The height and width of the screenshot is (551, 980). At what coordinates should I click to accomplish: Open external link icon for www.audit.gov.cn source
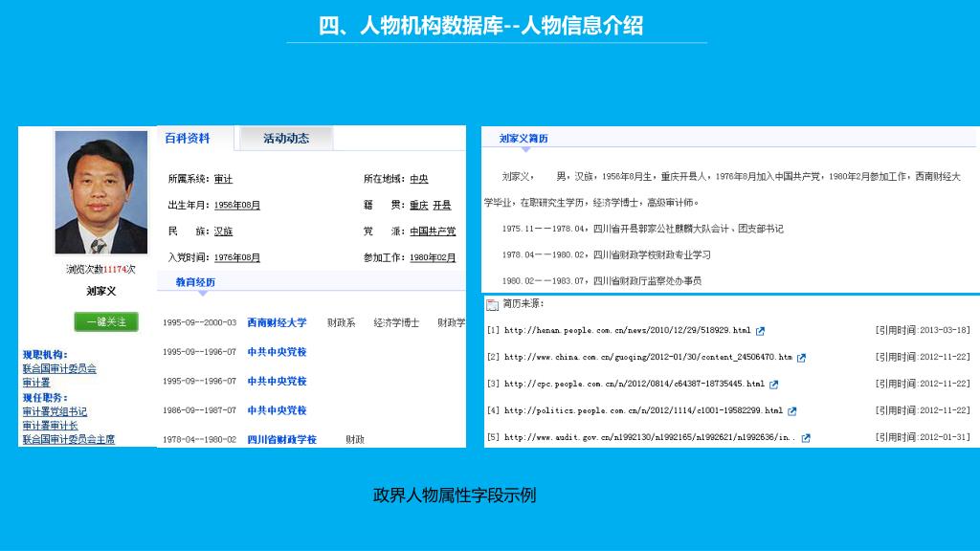(x=806, y=438)
